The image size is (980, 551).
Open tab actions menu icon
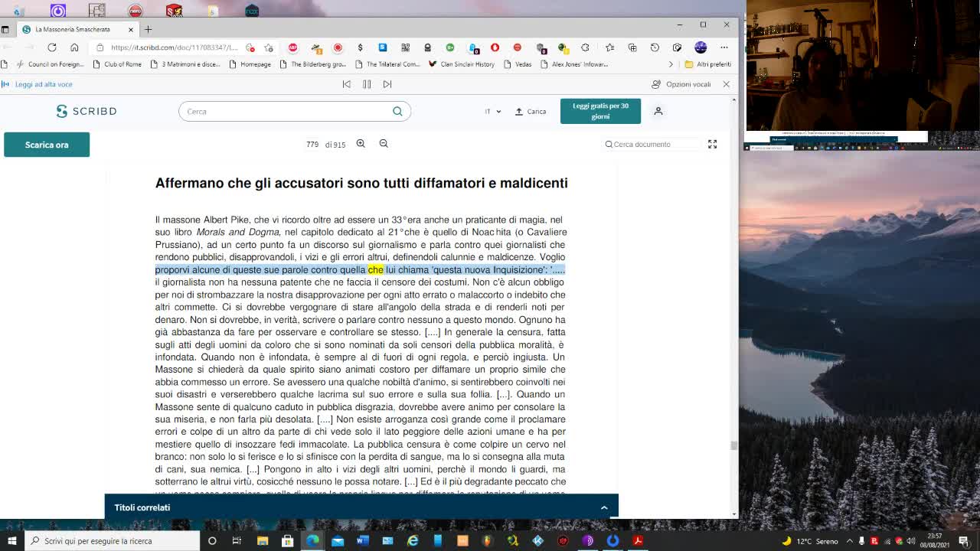tap(5, 29)
